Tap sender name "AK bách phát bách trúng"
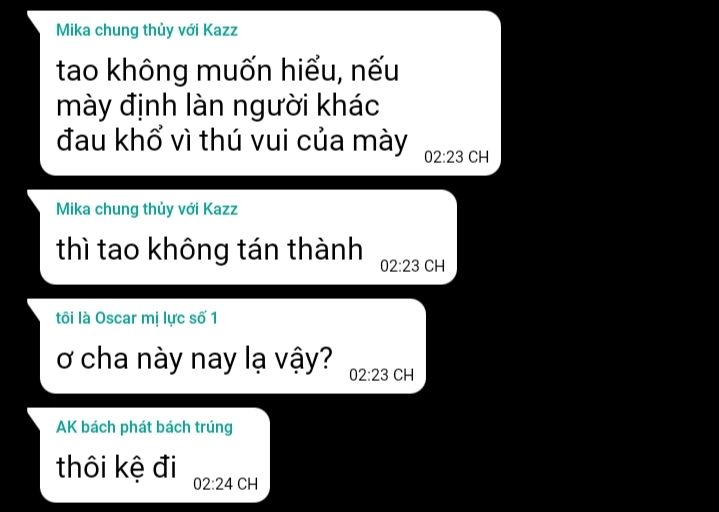 click(x=144, y=427)
